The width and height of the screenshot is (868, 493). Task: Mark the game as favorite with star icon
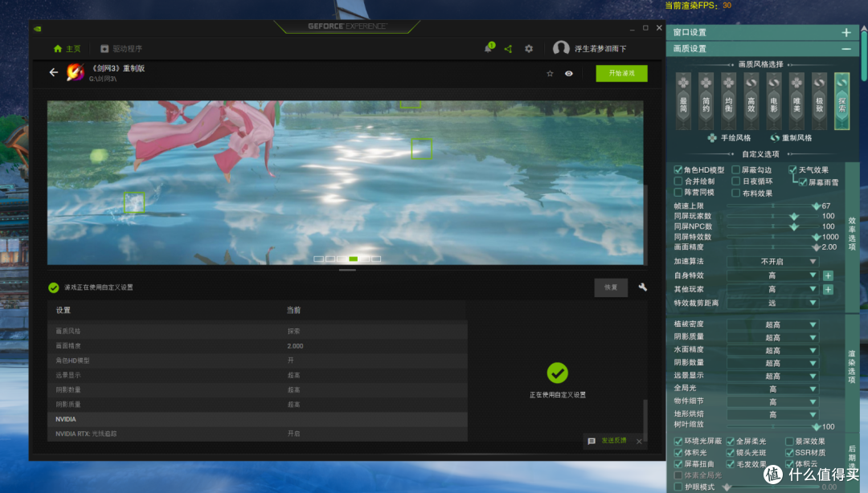(550, 73)
